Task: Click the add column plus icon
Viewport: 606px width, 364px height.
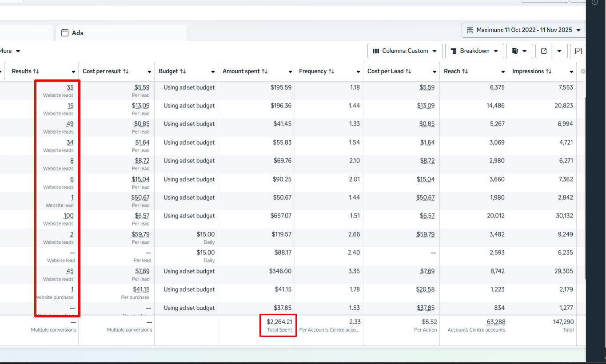Action: click(x=583, y=71)
